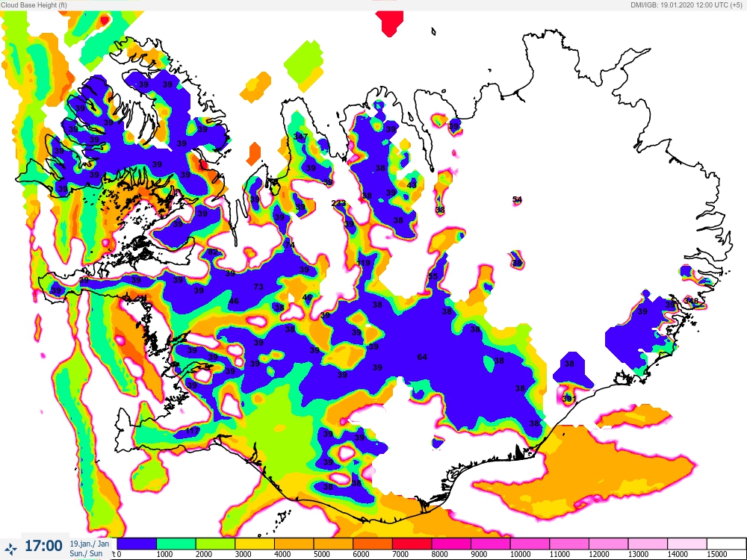Click the '119' cloud base value on the map
747x560 pixels.
point(364,263)
